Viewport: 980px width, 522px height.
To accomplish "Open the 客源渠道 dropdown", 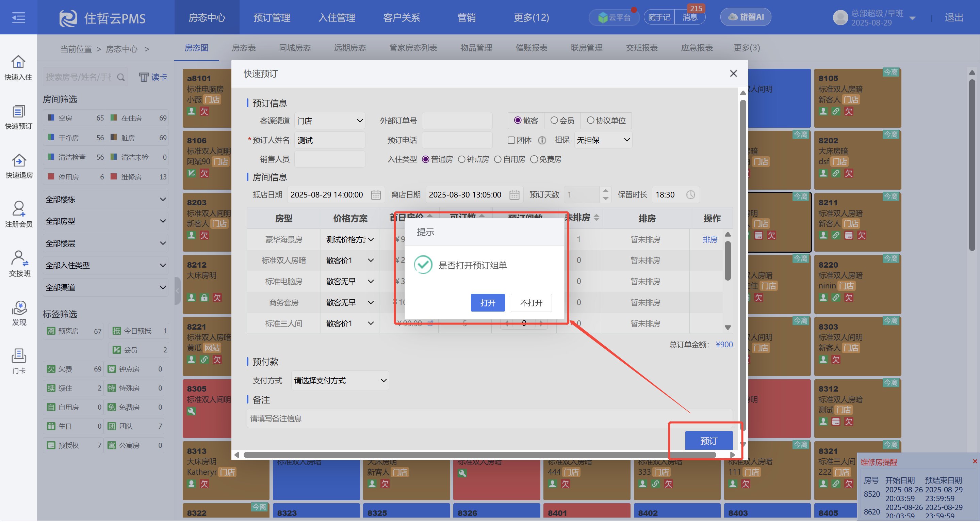I will pos(329,121).
